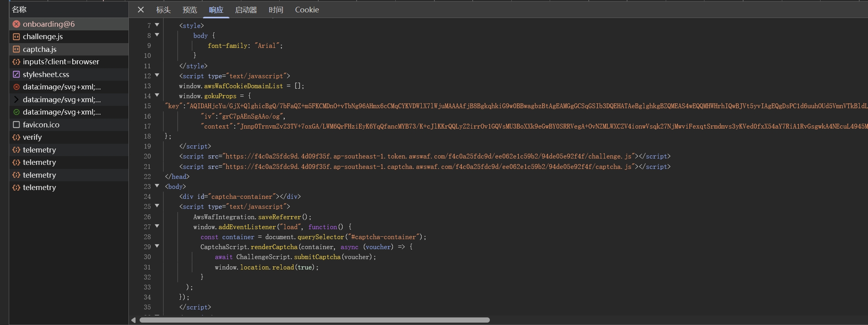Click the "font-family" property on line 9
868x325 pixels.
tap(227, 46)
